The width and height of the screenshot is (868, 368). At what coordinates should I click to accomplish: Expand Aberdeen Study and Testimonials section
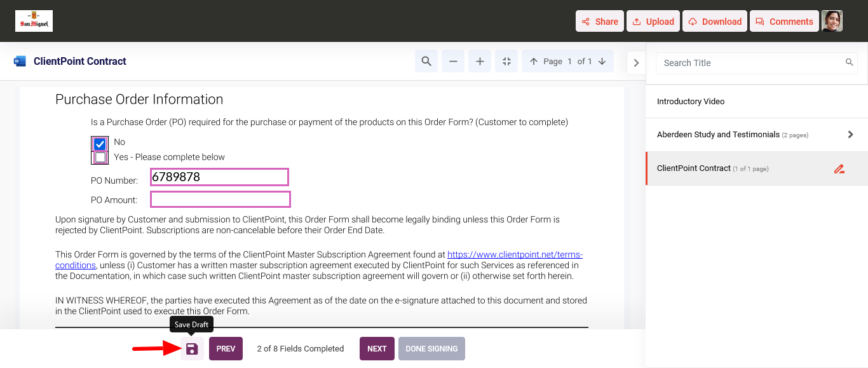850,135
